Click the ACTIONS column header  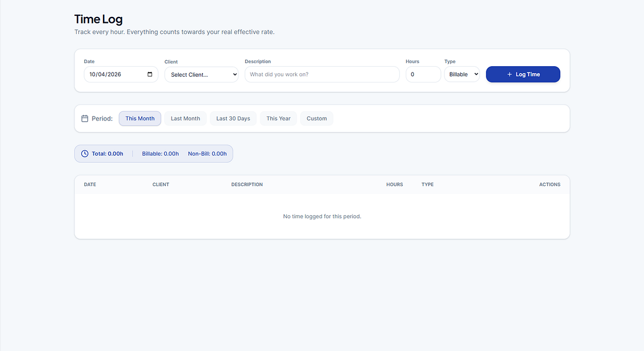(550, 184)
